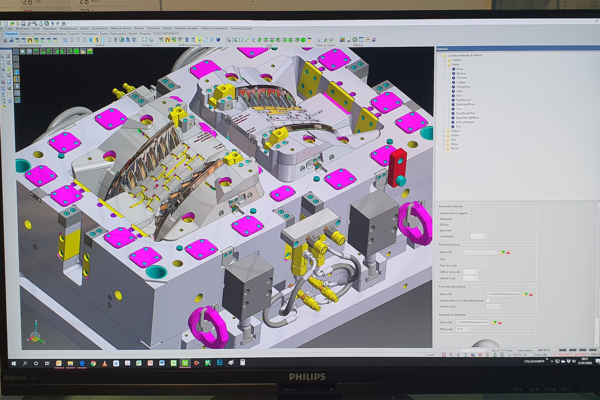Expand the Pattern folder
The image size is (600, 400).
443,131
